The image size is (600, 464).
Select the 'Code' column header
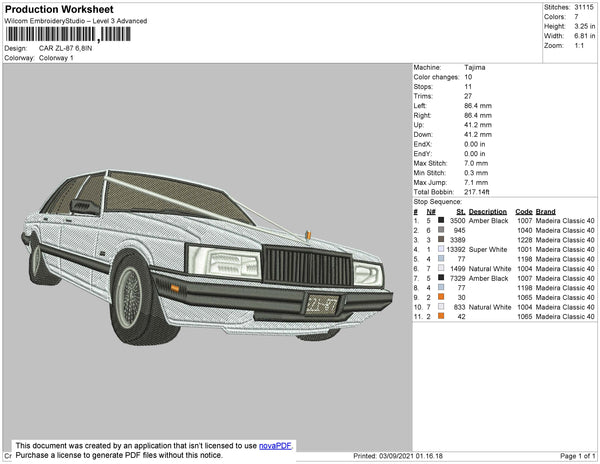(x=524, y=212)
